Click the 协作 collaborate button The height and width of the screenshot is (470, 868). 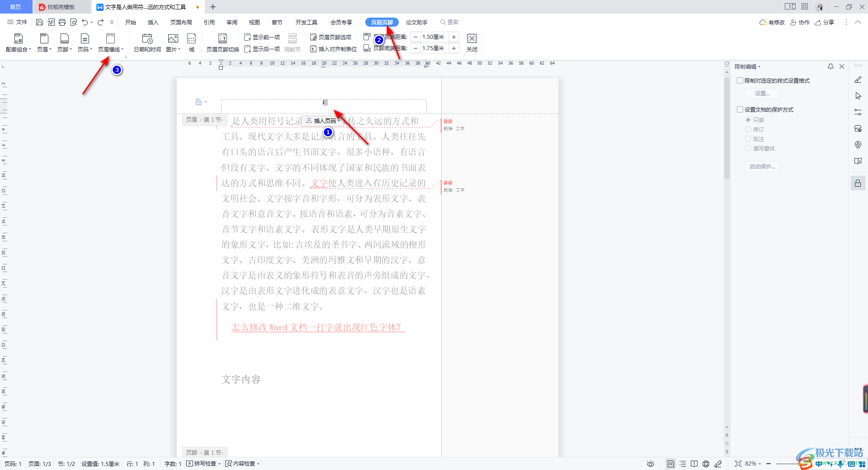[800, 22]
